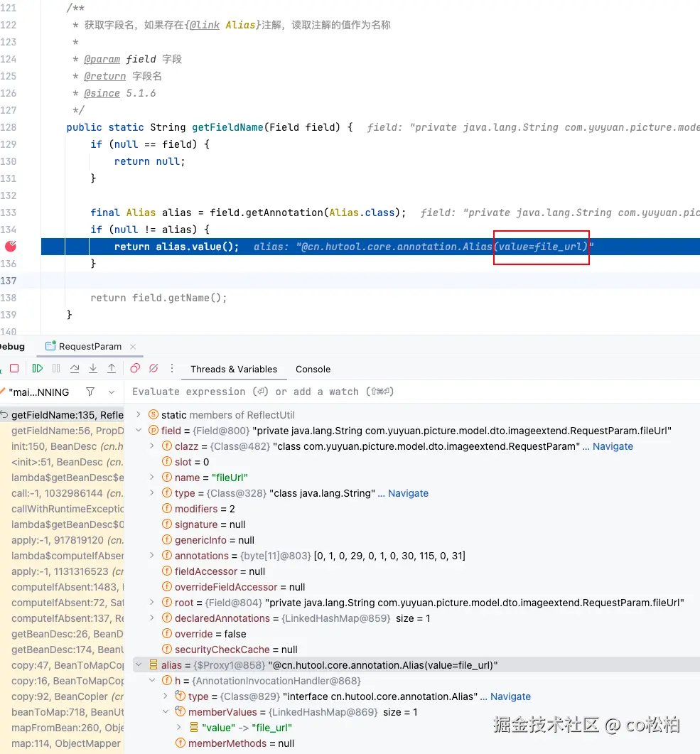700x754 pixels.
Task: Expand the type = Class@328 node
Action: [x=152, y=493]
